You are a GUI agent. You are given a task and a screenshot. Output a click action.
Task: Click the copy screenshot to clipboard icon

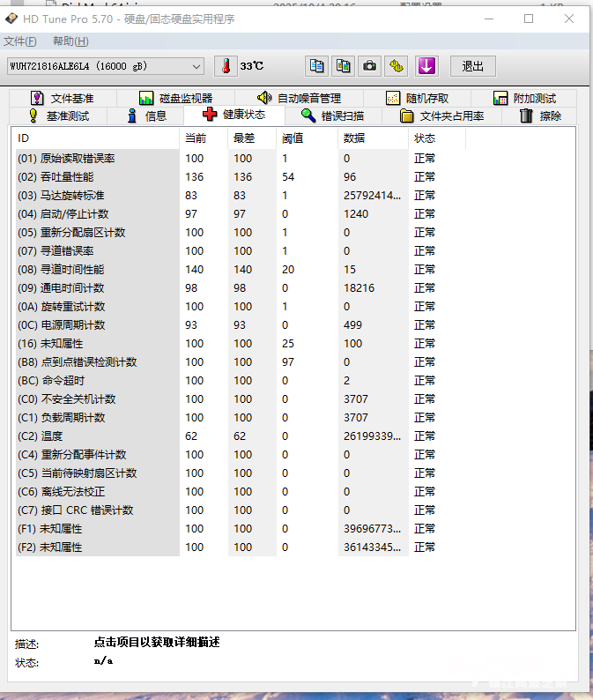[344, 66]
